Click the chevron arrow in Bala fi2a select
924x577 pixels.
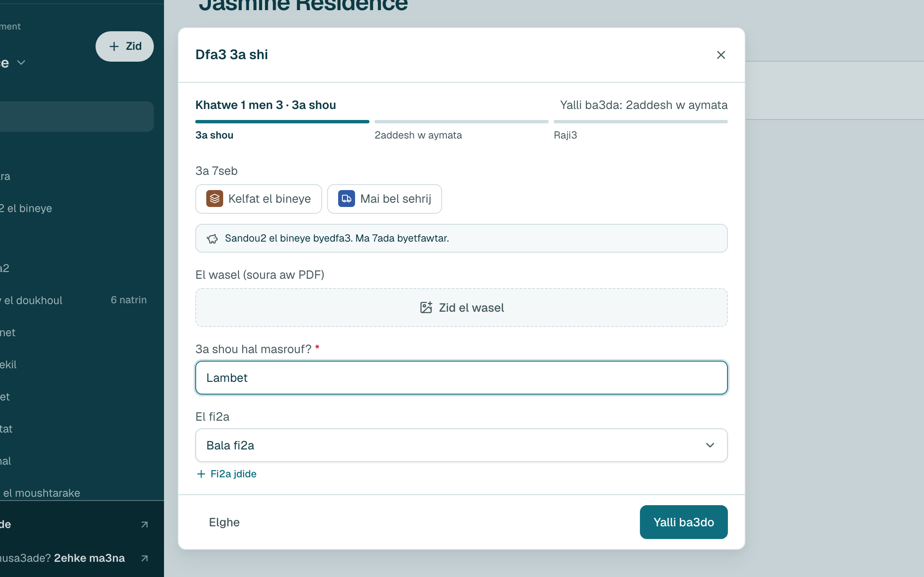point(710,445)
